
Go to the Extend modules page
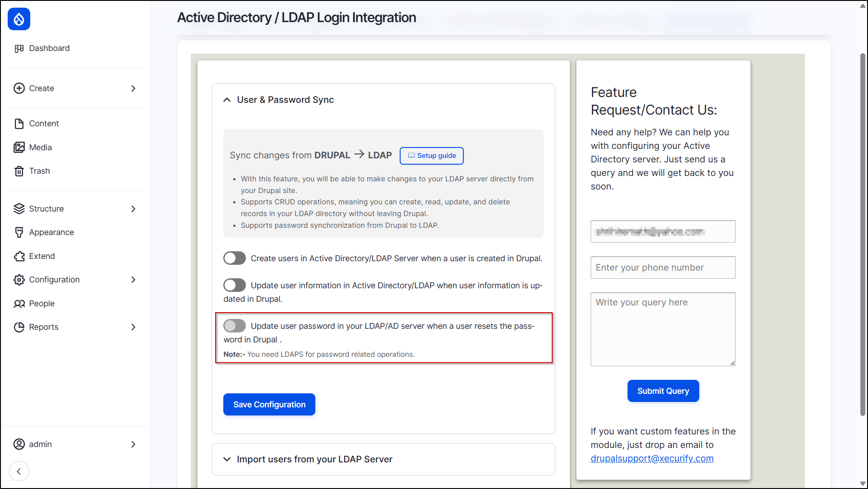coord(42,256)
